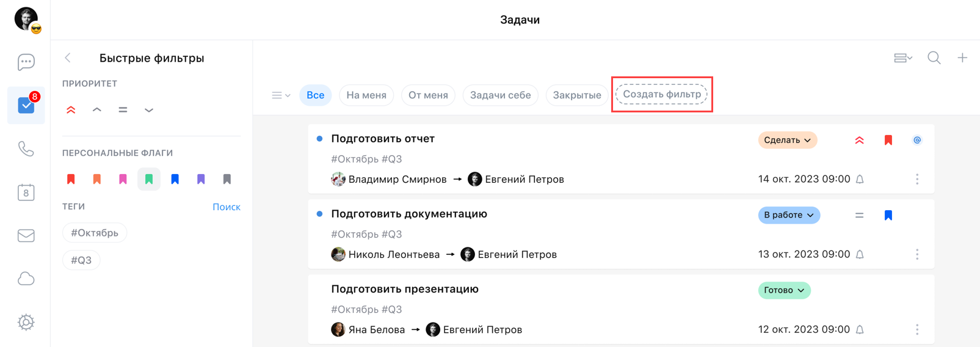The height and width of the screenshot is (347, 980).
Task: Open the cloud storage icon
Action: pyautogui.click(x=26, y=279)
